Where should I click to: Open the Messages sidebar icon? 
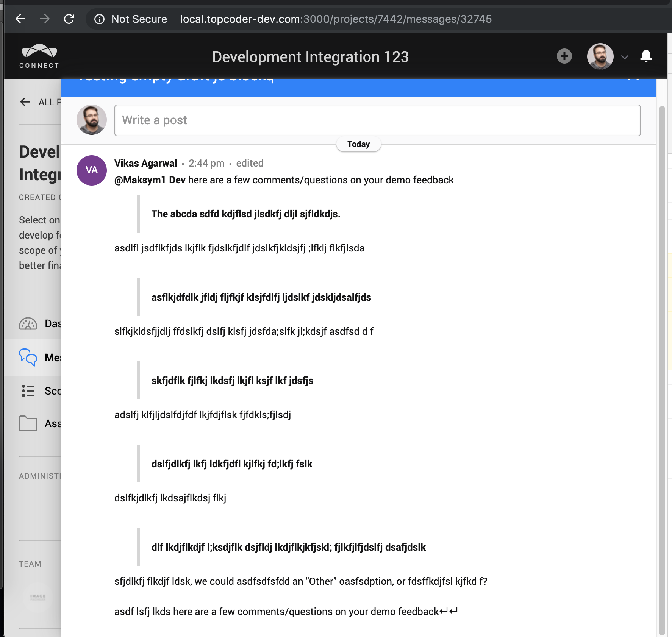point(28,357)
